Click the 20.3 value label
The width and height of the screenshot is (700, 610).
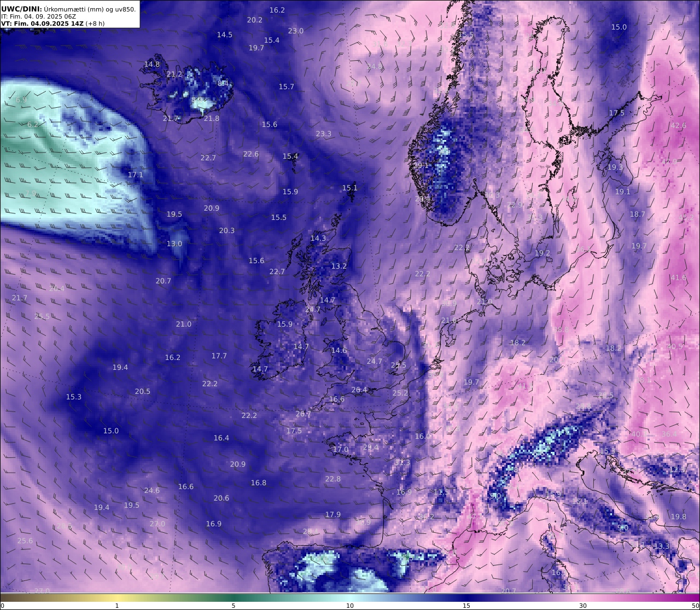(x=227, y=230)
